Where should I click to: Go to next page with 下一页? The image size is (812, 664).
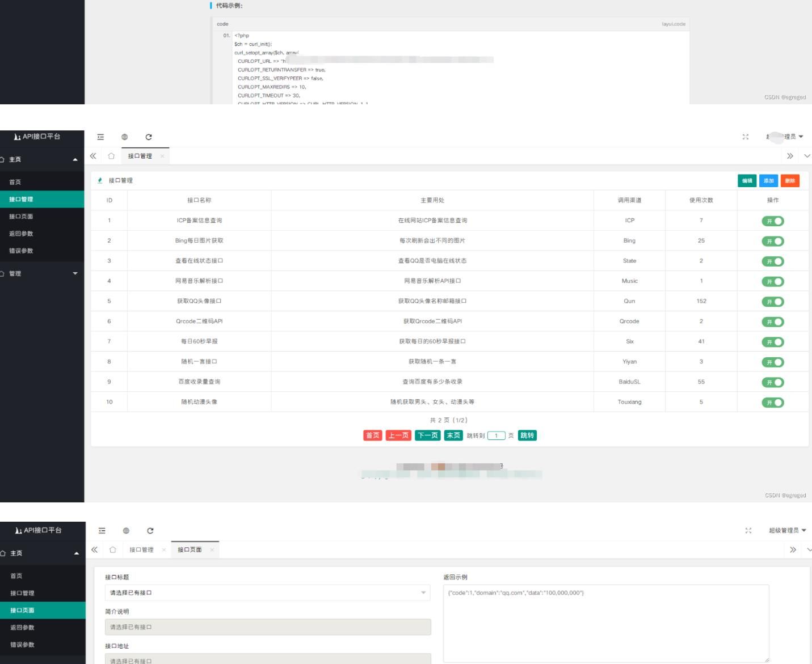tap(428, 435)
